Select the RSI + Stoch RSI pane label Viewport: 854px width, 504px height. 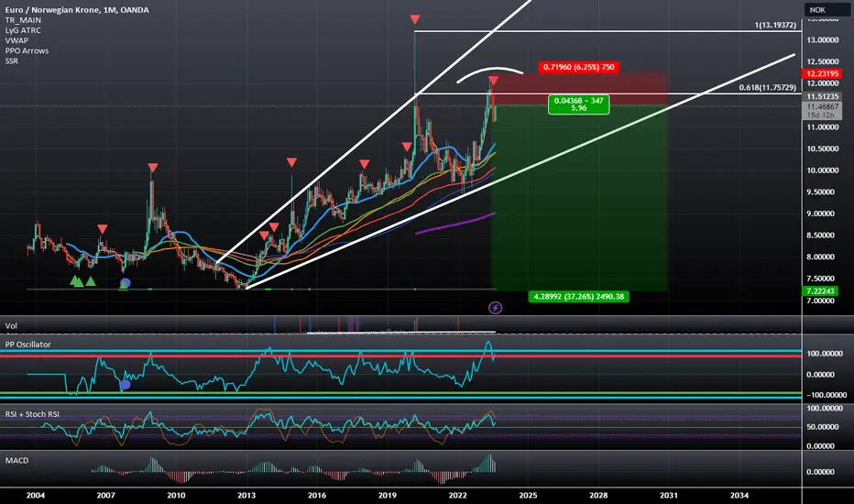point(32,414)
